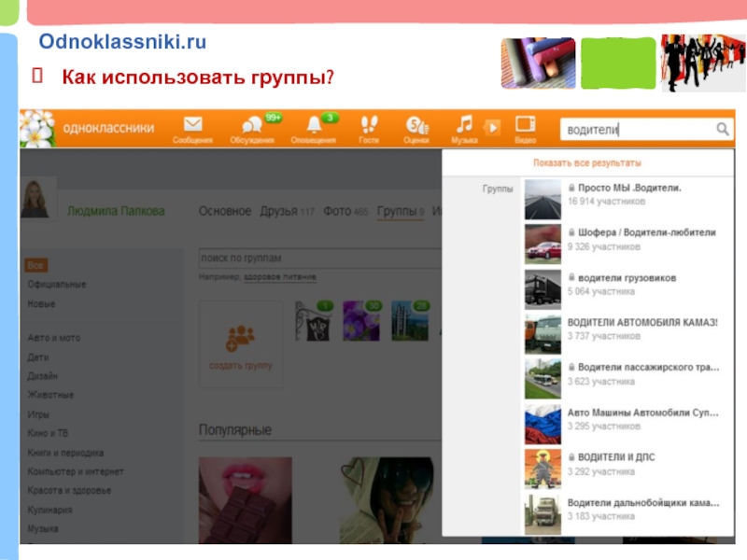The height and width of the screenshot is (560, 747).
Task: Click создать группу button
Action: 241,344
